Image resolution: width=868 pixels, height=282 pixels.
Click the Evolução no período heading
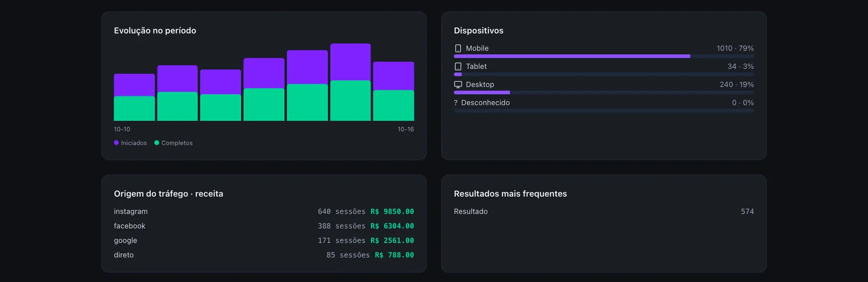155,30
